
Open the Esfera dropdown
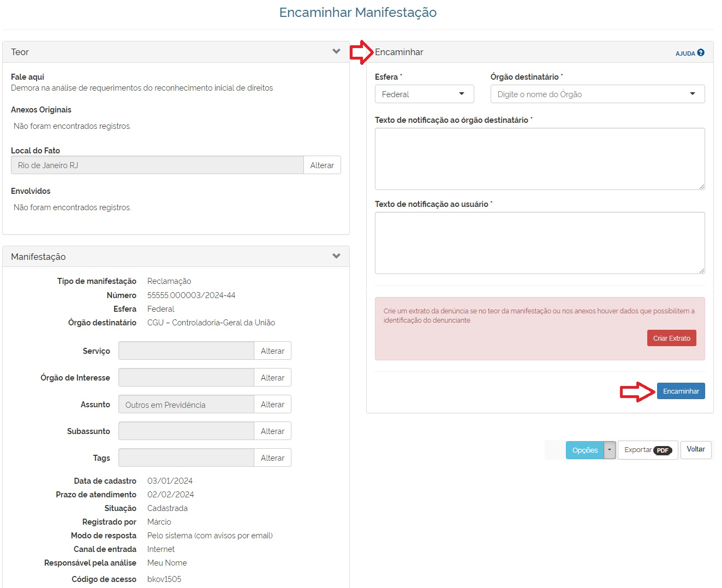(x=424, y=94)
